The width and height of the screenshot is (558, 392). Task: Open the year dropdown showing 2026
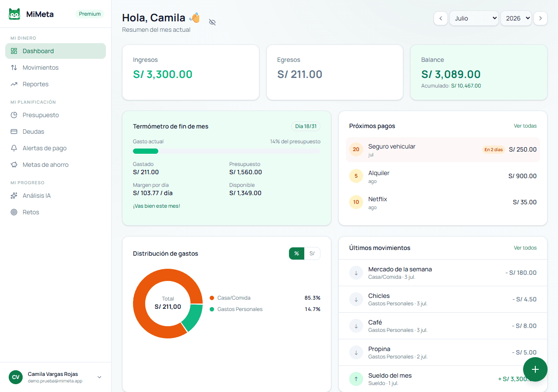tap(516, 18)
